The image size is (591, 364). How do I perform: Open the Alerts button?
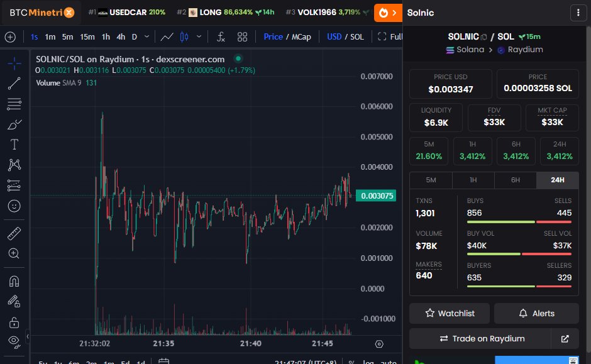click(536, 314)
